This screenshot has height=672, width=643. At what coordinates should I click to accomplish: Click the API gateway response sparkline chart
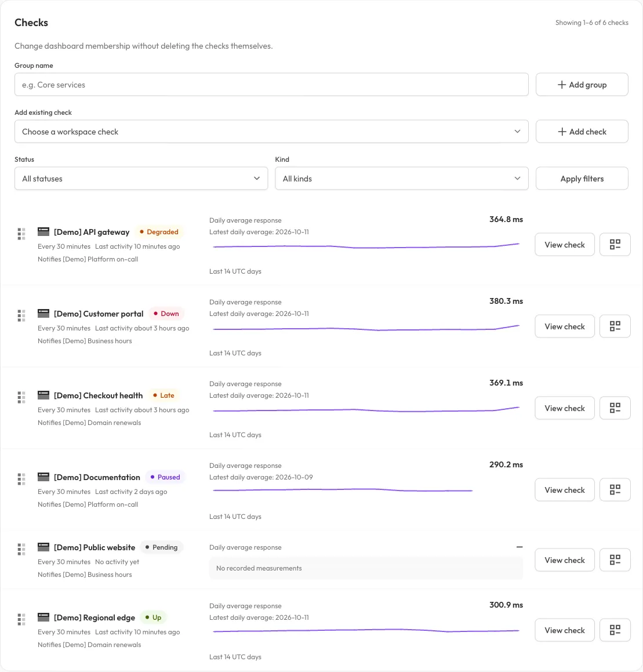(x=366, y=246)
